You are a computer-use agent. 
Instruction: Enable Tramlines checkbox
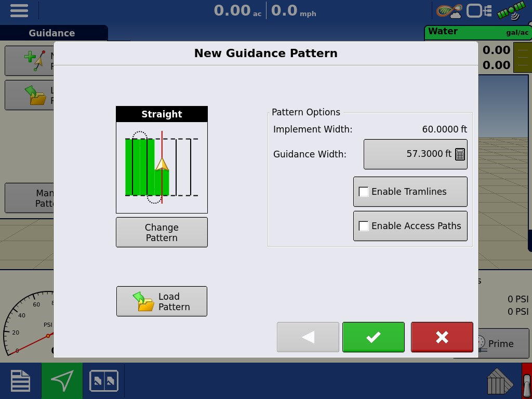click(364, 192)
